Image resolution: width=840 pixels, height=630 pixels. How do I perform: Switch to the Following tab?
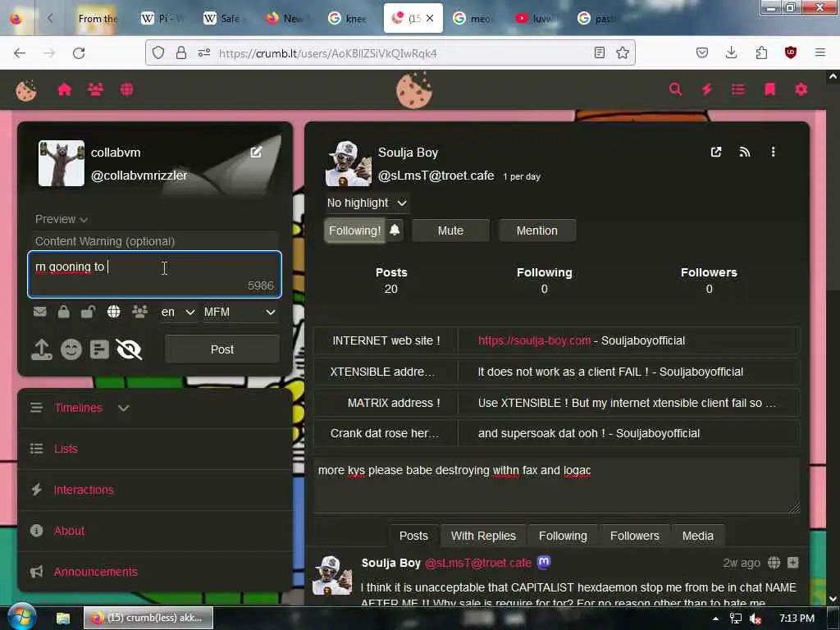563,536
